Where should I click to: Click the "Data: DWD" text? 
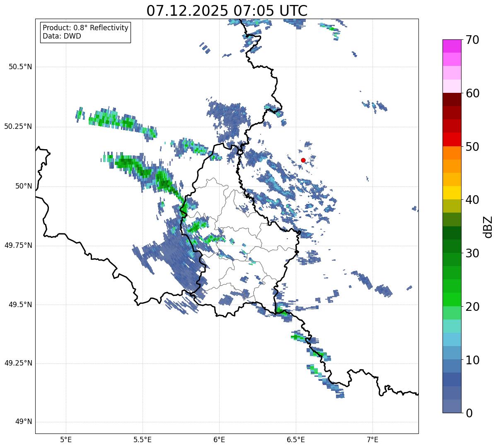[x=62, y=36]
